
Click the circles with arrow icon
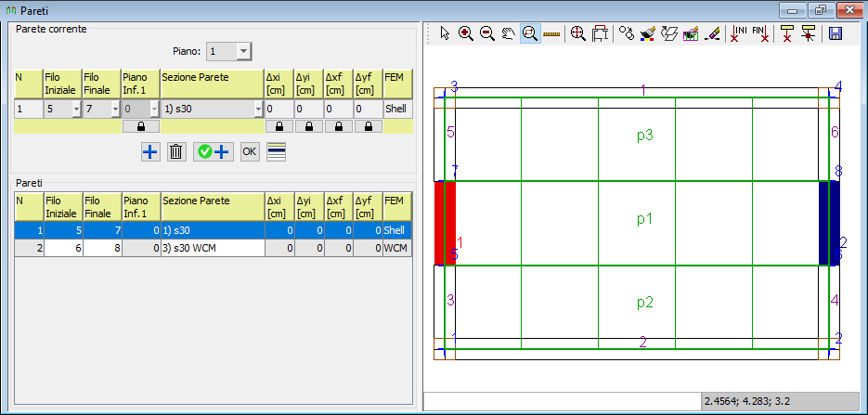[x=627, y=33]
